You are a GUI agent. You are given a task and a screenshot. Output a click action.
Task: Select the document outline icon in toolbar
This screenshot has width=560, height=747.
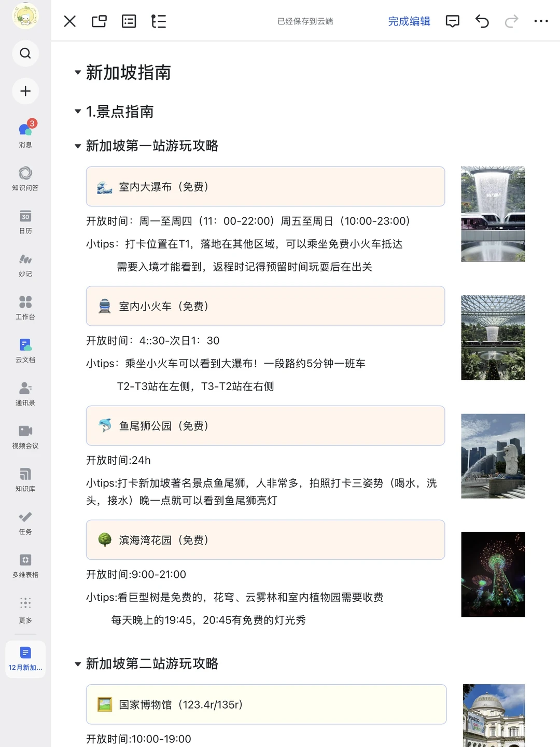click(159, 21)
